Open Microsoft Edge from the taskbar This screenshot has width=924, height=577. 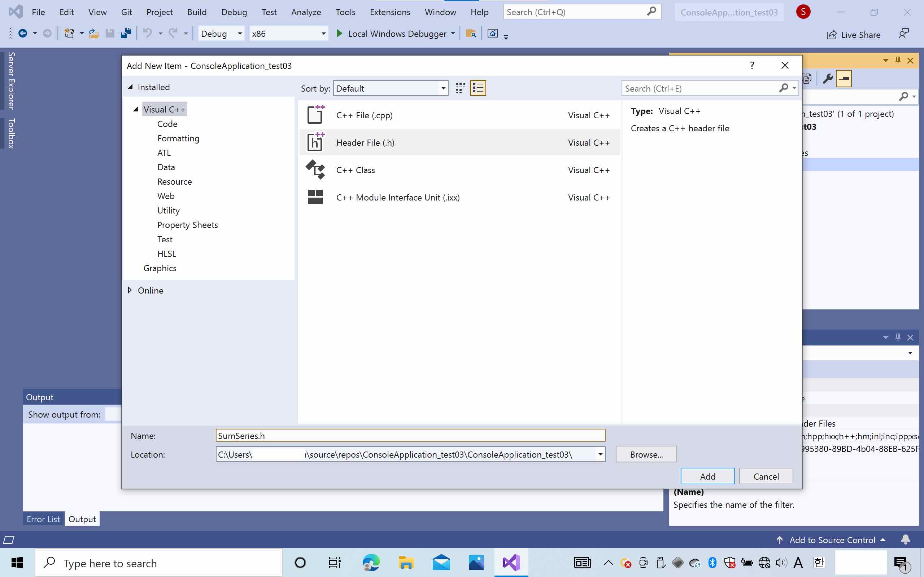tap(371, 563)
